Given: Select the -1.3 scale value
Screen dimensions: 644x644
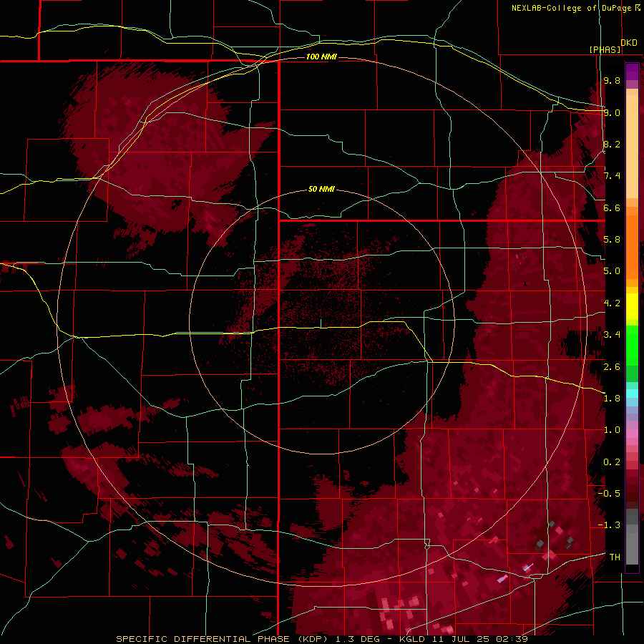Looking at the screenshot, I should [x=609, y=525].
